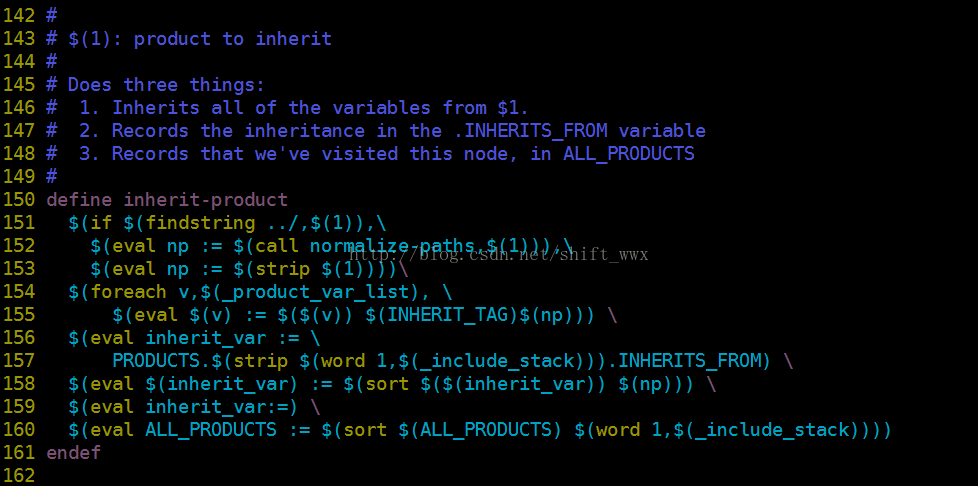
Task: Click 'Inherits all of the variables' comment
Action: click(271, 108)
